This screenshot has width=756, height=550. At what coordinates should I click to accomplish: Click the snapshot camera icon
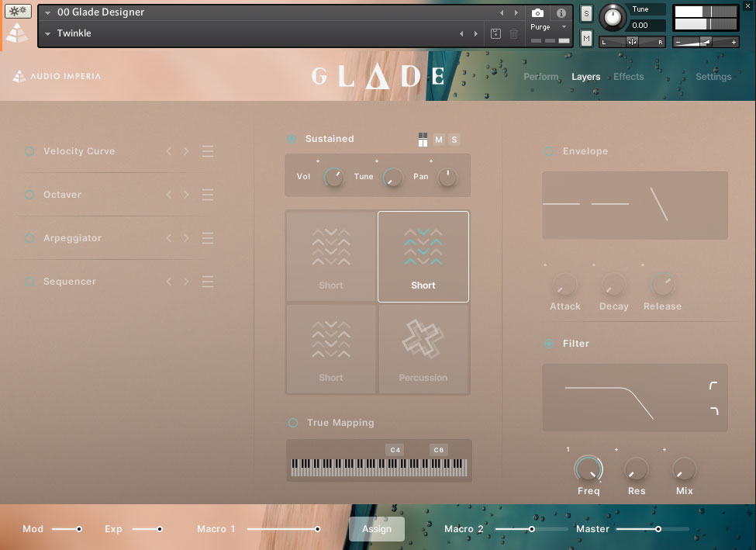537,13
